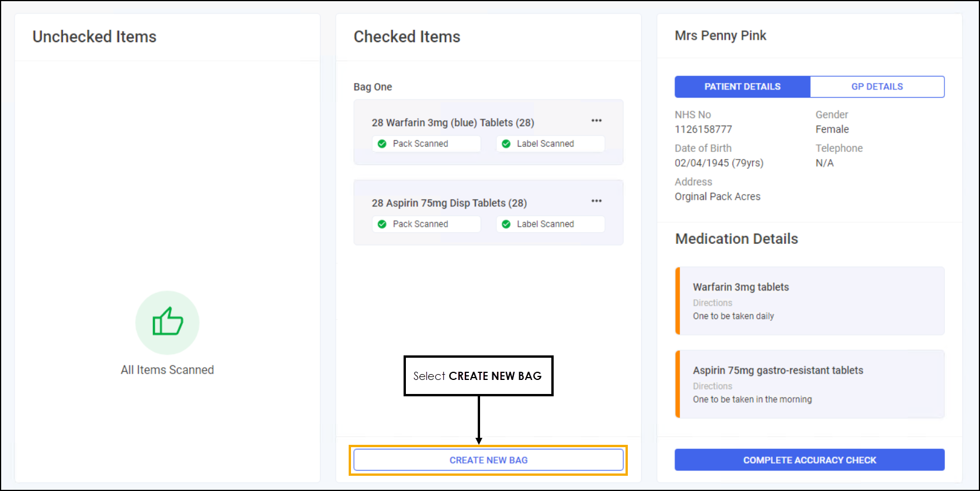Viewport: 980px width, 491px height.
Task: Click the Mrs Penny Pink patient name
Action: [x=720, y=36]
